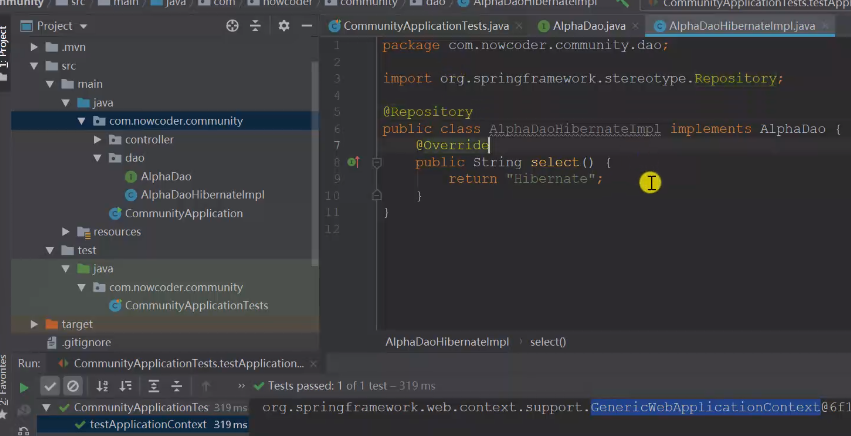851x436 pixels.
Task: Click fold end marker at line 10
Action: 377,195
